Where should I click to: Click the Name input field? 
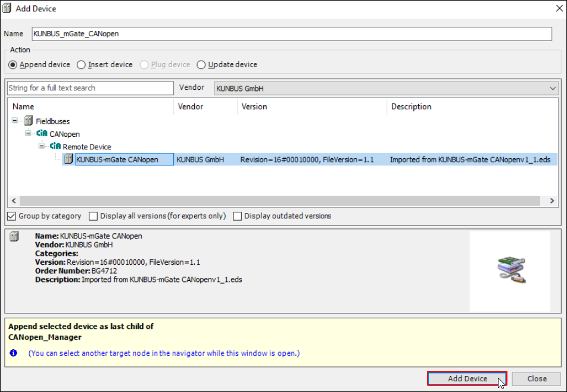(x=292, y=33)
